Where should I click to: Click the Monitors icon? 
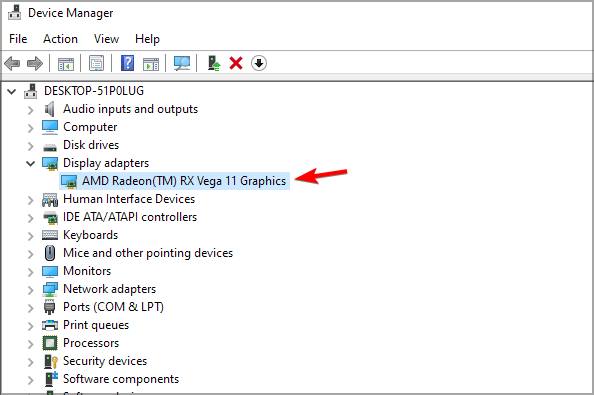point(50,271)
